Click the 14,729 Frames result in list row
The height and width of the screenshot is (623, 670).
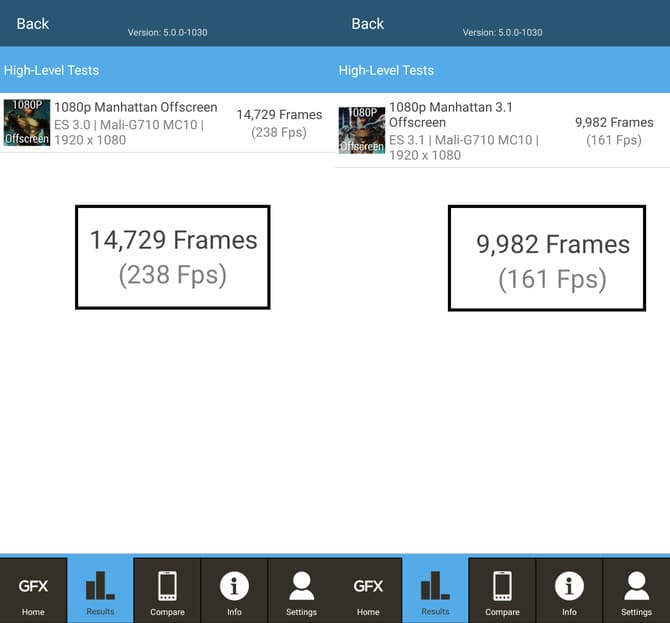coord(279,115)
